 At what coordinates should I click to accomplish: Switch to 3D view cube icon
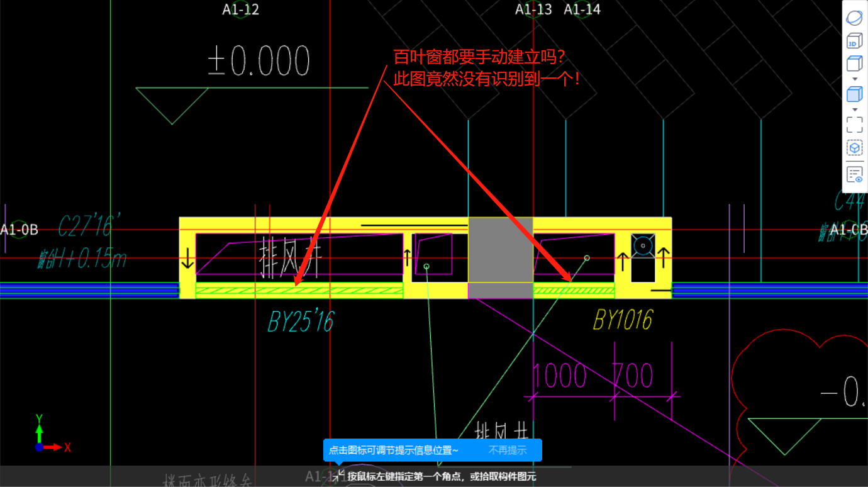pos(854,42)
